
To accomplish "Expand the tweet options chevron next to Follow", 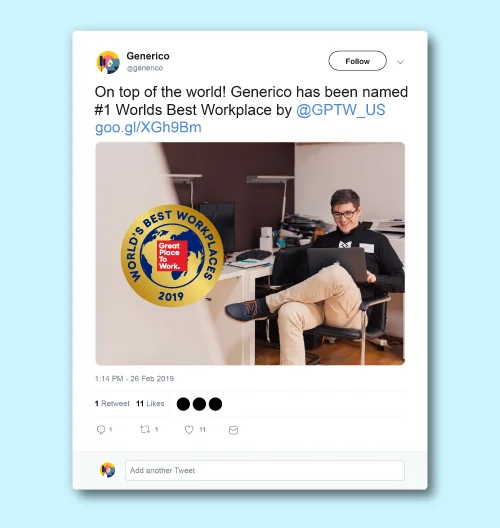I will click(x=400, y=62).
